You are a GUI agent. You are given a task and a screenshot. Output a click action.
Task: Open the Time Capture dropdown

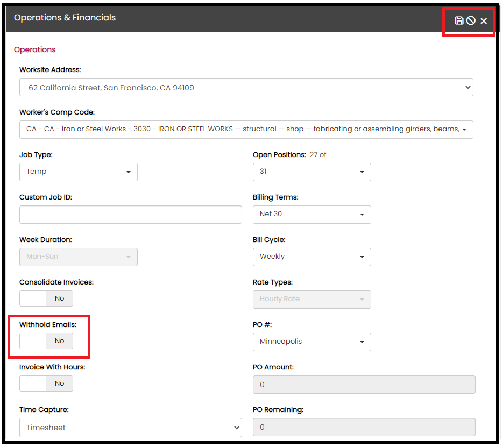pyautogui.click(x=131, y=428)
